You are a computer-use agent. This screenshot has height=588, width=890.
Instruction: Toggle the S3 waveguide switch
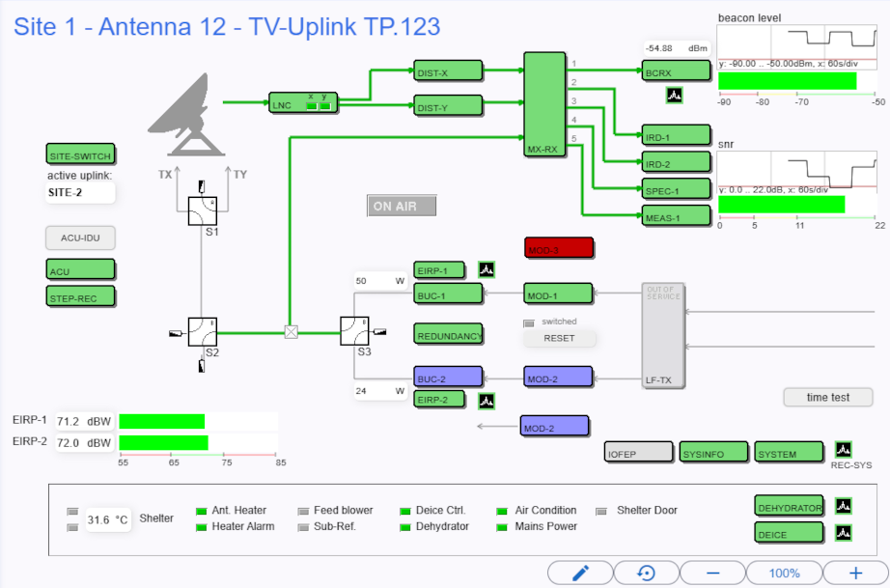(355, 331)
